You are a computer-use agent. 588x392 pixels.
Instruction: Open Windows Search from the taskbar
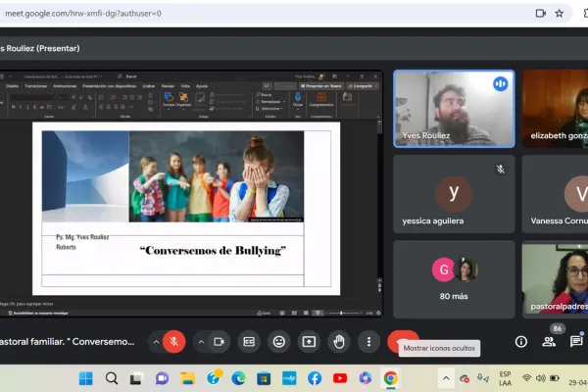click(x=112, y=378)
